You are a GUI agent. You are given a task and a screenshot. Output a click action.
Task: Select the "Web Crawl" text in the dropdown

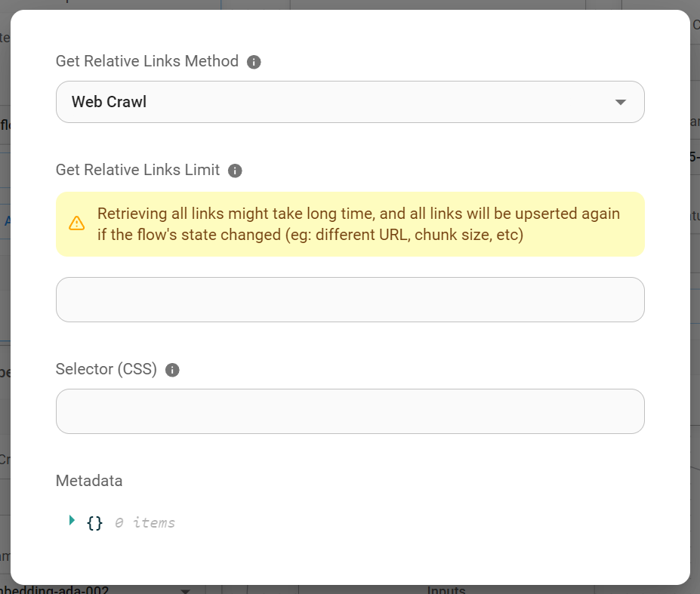109,102
